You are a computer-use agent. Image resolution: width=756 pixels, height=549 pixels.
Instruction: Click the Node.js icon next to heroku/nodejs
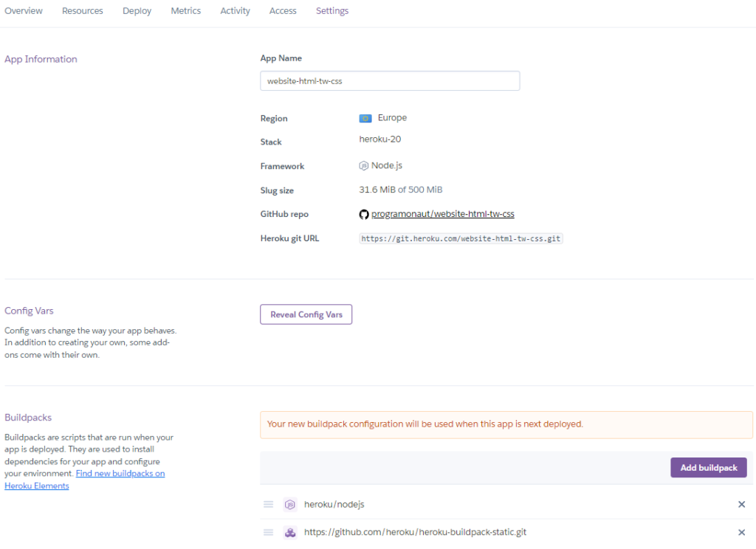290,505
